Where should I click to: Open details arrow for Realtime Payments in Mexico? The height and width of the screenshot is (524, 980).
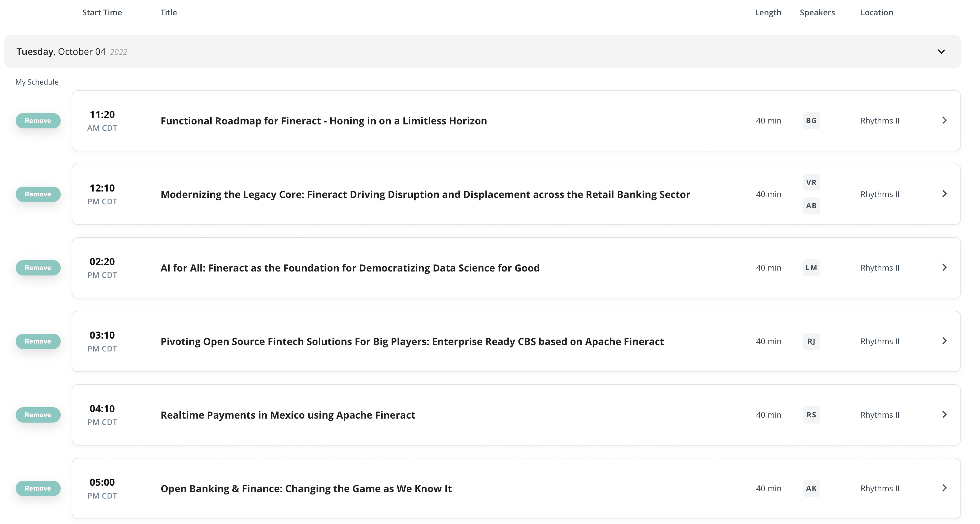944,414
